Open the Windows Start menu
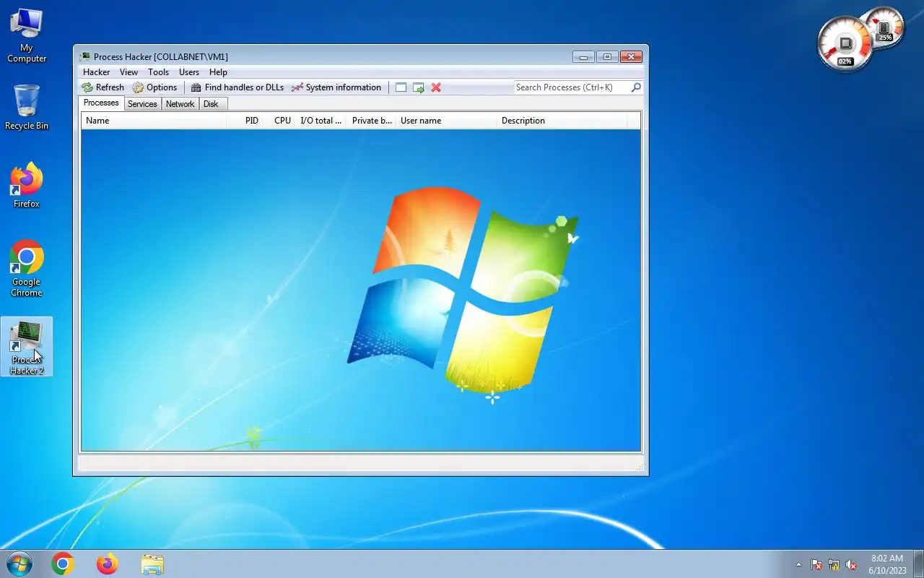This screenshot has height=578, width=924. (19, 564)
